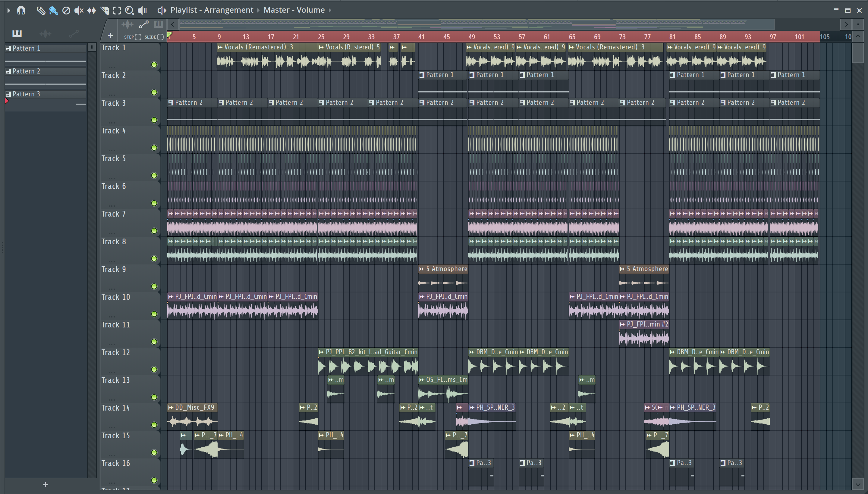Expand the arrow after Master - Volume
Image resolution: width=868 pixels, height=494 pixels.
[330, 11]
